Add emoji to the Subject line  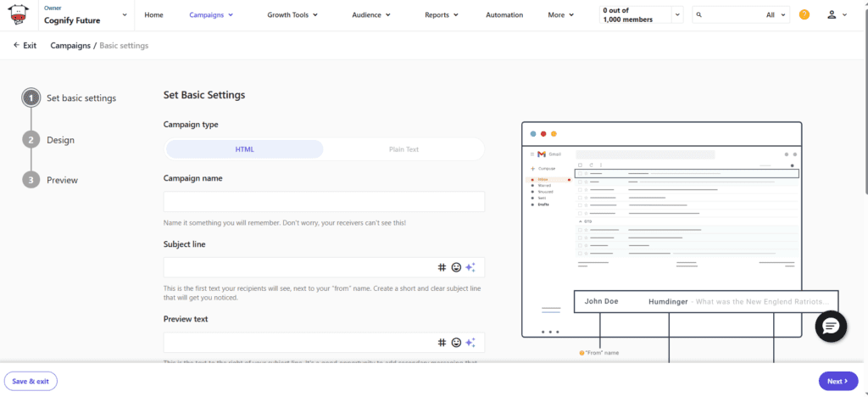[x=456, y=267]
